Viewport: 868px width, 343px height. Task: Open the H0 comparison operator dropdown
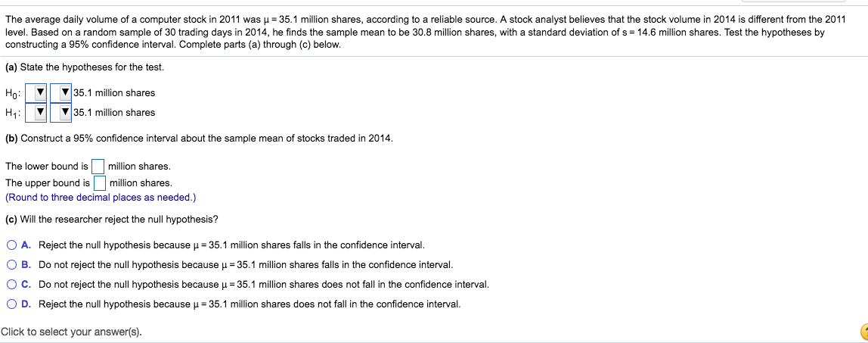pyautogui.click(x=61, y=93)
